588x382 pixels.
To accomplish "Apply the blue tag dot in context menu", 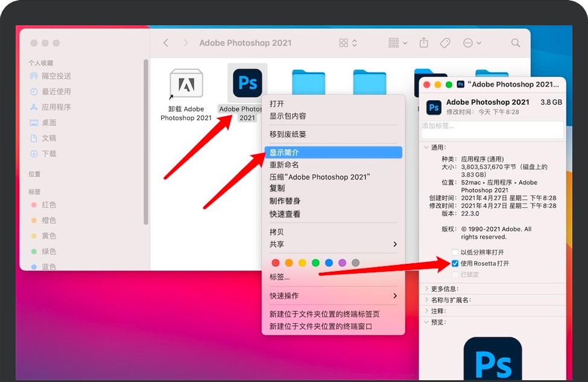I will [x=329, y=263].
